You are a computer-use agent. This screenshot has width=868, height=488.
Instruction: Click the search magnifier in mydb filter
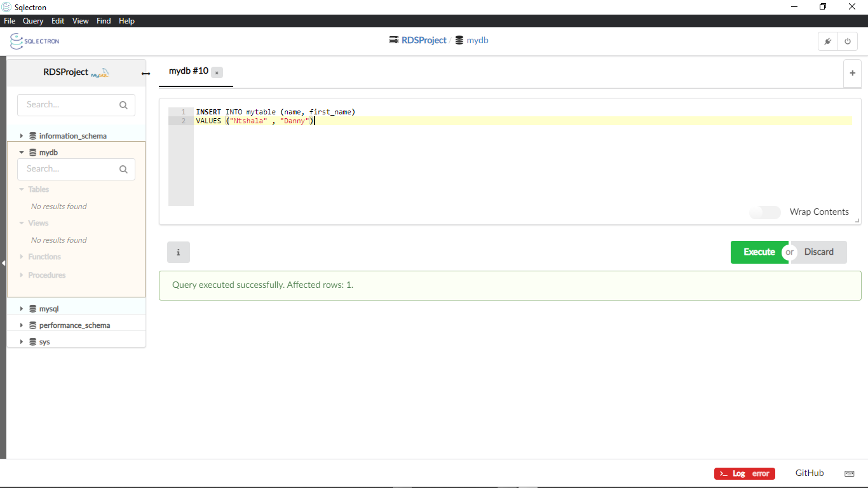(123, 169)
